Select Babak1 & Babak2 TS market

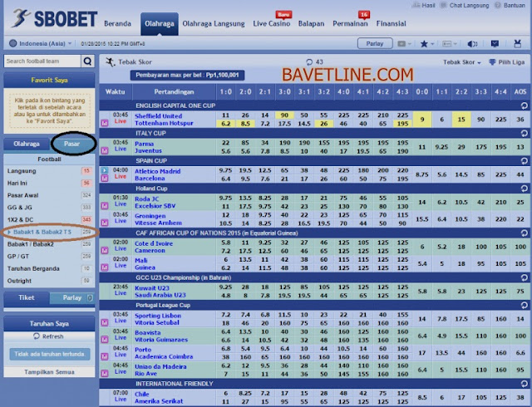click(49, 232)
